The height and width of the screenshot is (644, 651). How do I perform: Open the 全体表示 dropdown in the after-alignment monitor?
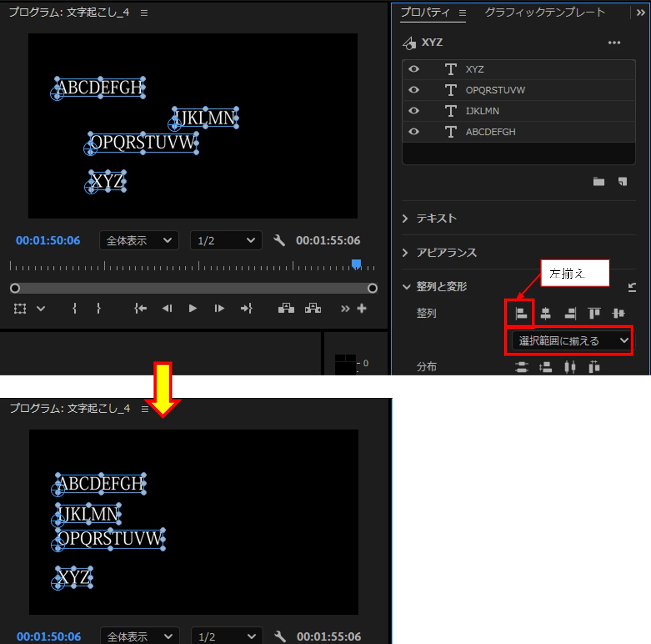pos(140,636)
